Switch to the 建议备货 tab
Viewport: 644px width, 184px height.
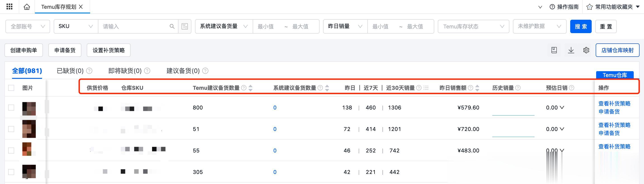pyautogui.click(x=183, y=71)
